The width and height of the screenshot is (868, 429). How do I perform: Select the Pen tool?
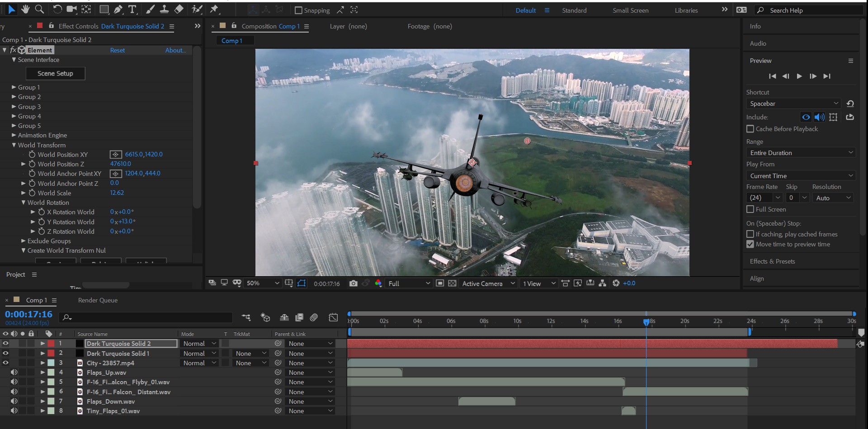(x=118, y=9)
